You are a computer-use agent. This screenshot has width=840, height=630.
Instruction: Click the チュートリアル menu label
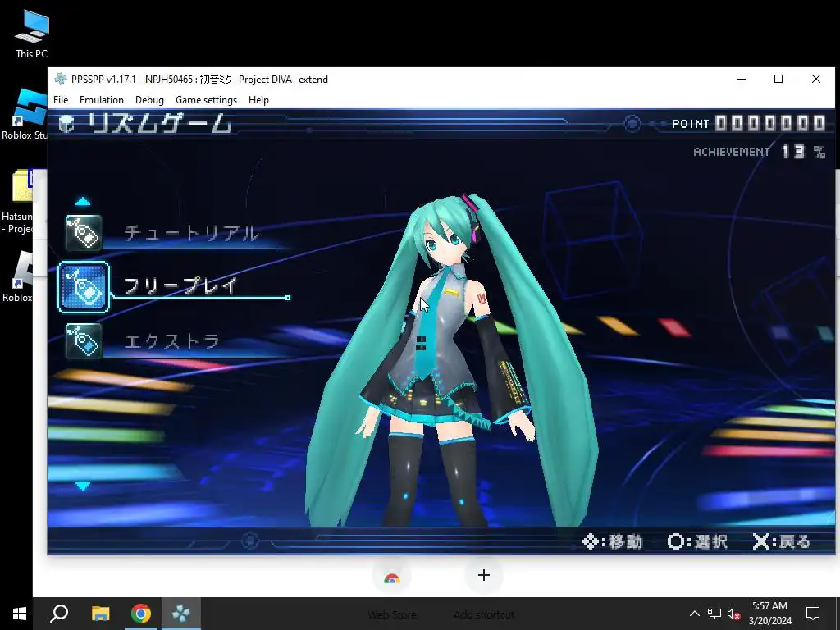pyautogui.click(x=191, y=233)
